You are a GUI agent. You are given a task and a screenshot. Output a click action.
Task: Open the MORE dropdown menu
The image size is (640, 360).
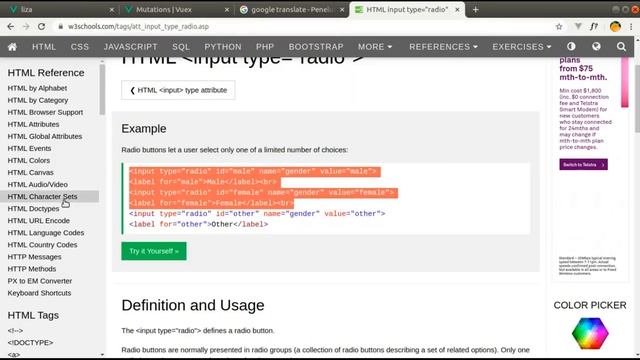click(375, 47)
